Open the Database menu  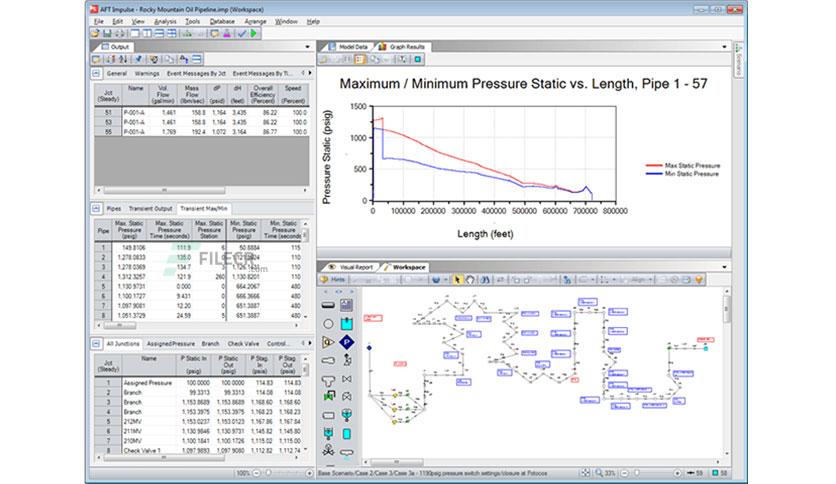pos(222,22)
